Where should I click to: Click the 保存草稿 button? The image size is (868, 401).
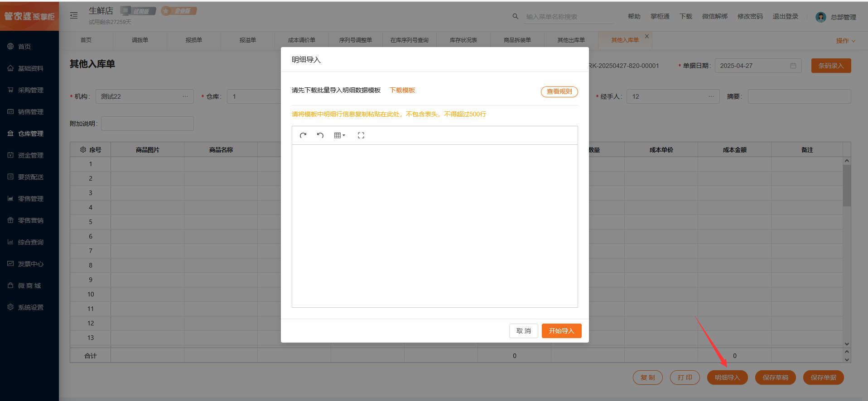(776, 377)
